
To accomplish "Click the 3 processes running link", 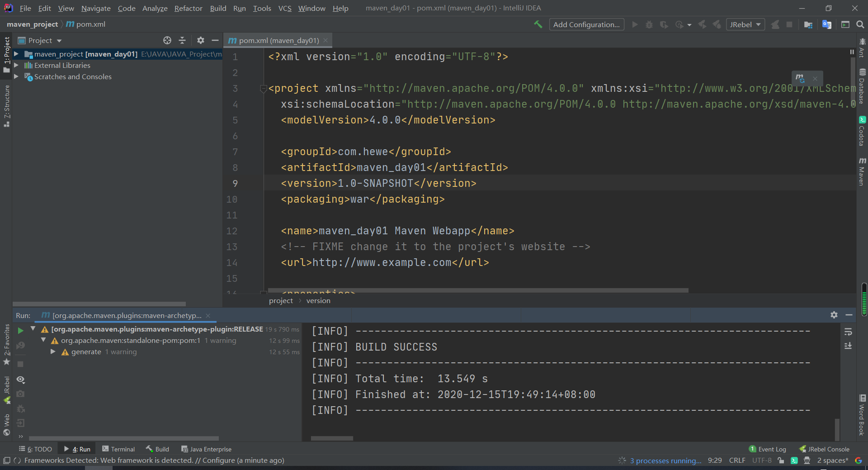I will pyautogui.click(x=665, y=461).
